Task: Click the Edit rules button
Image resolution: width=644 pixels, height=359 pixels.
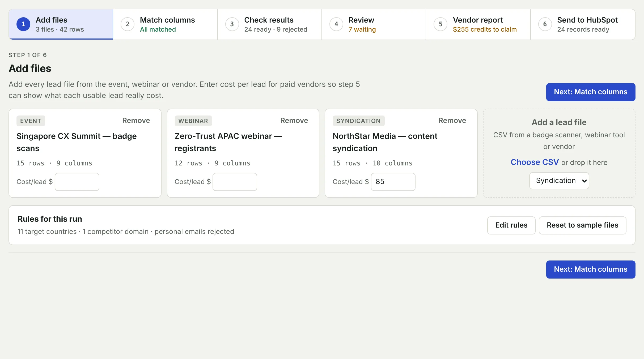Action: [511, 225]
